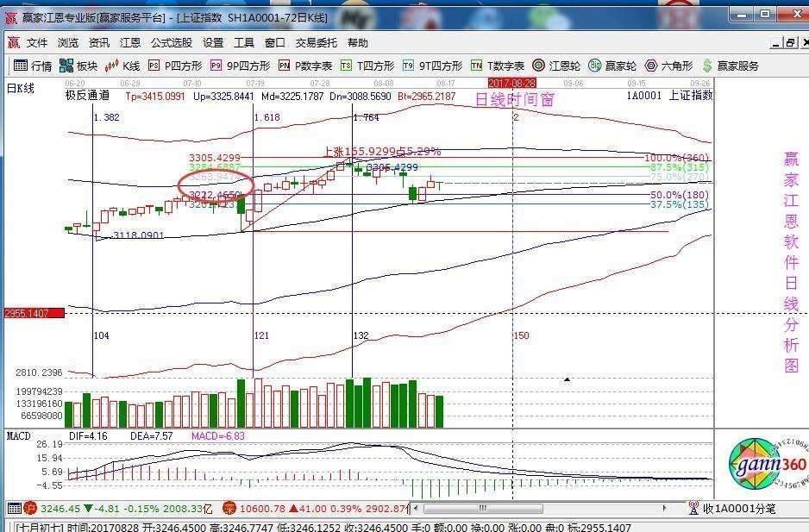809x532 pixels.
Task: Click the 37.5%(135) retracement label
Action: coord(680,204)
